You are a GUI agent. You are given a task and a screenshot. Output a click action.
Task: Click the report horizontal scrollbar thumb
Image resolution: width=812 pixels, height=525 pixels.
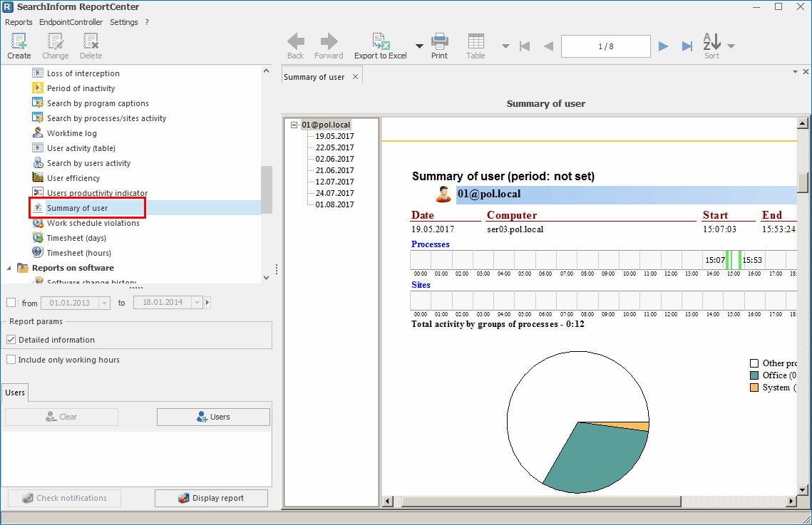click(x=541, y=501)
